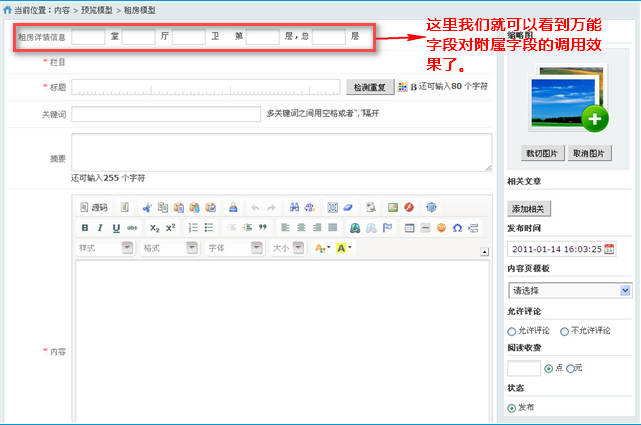
Task: Click the Underline icon in editor
Action: tap(116, 228)
